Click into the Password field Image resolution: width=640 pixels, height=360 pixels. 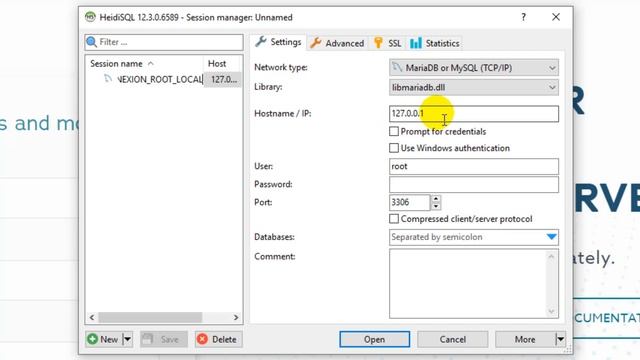pyautogui.click(x=474, y=184)
